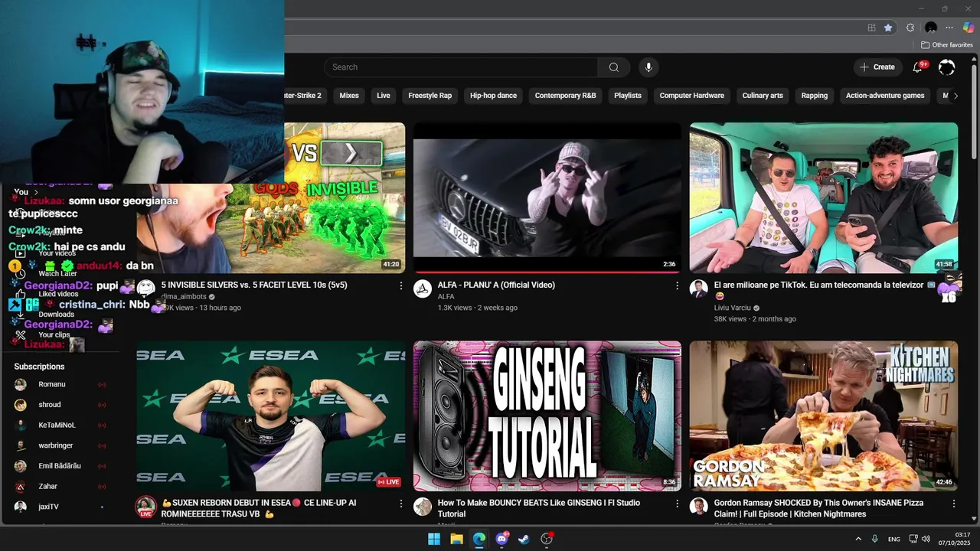980x551 pixels.
Task: Select the Freestyle Rap chip
Action: tap(430, 96)
